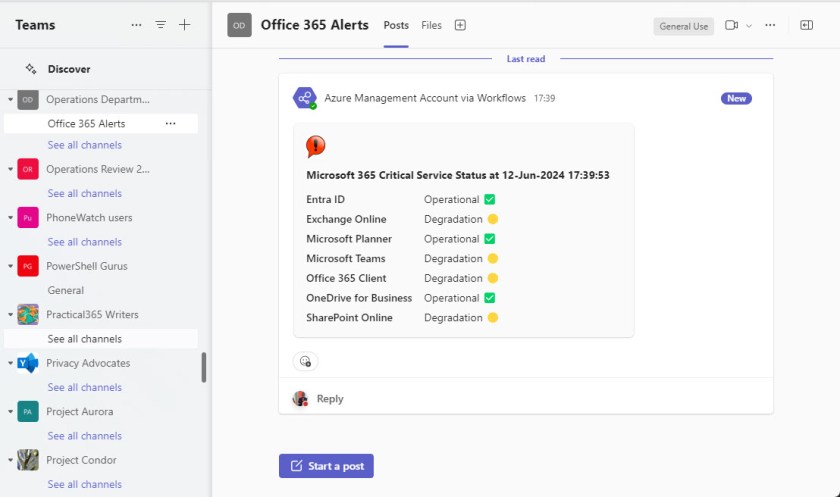The width and height of the screenshot is (840, 497).
Task: Open the meeting options dropdown arrow
Action: click(x=749, y=26)
